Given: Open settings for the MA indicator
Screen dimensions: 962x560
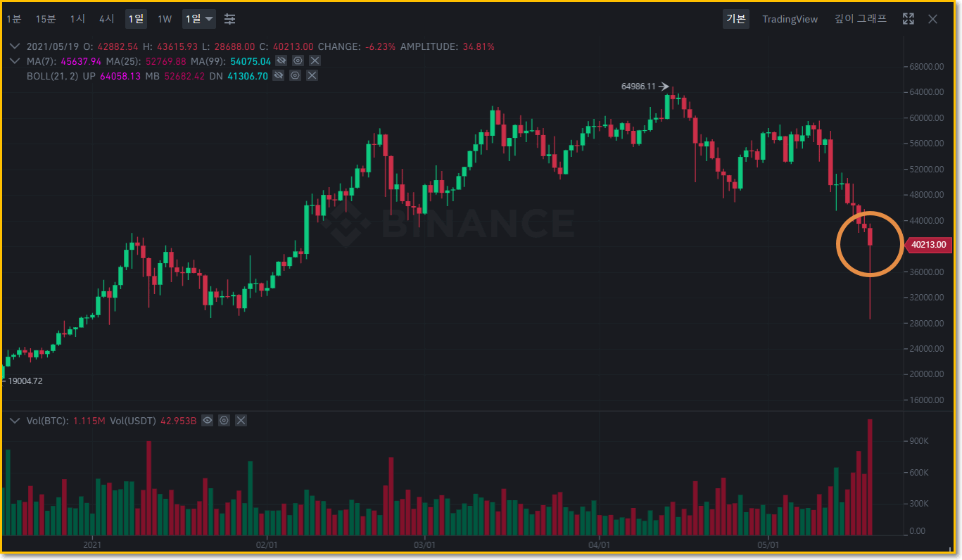Looking at the screenshot, I should point(297,61).
